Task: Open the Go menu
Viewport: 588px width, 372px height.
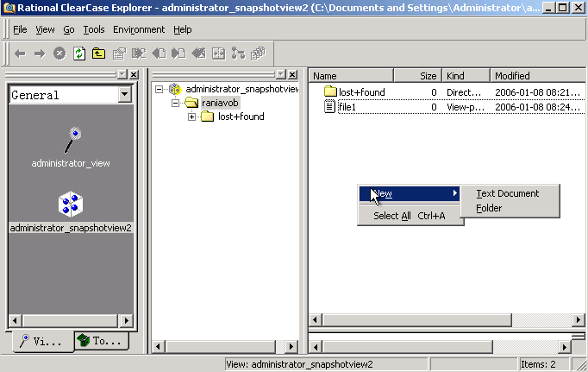Action: (x=69, y=29)
